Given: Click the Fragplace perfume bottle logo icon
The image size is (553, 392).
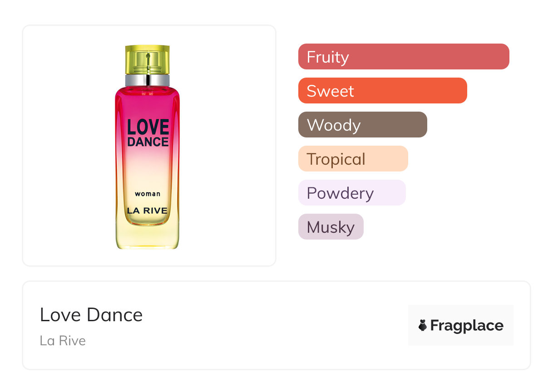Looking at the screenshot, I should click(x=423, y=325).
